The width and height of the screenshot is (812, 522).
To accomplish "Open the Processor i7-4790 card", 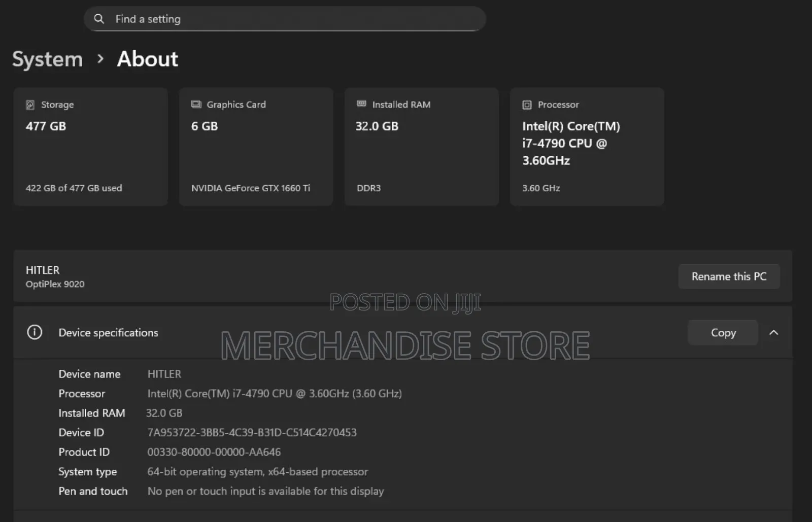I will (x=587, y=147).
